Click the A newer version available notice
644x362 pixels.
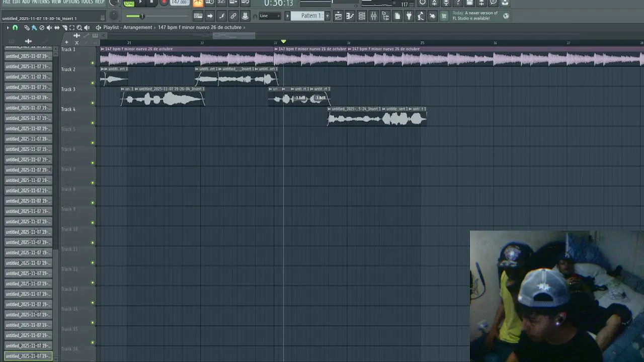[x=475, y=16]
